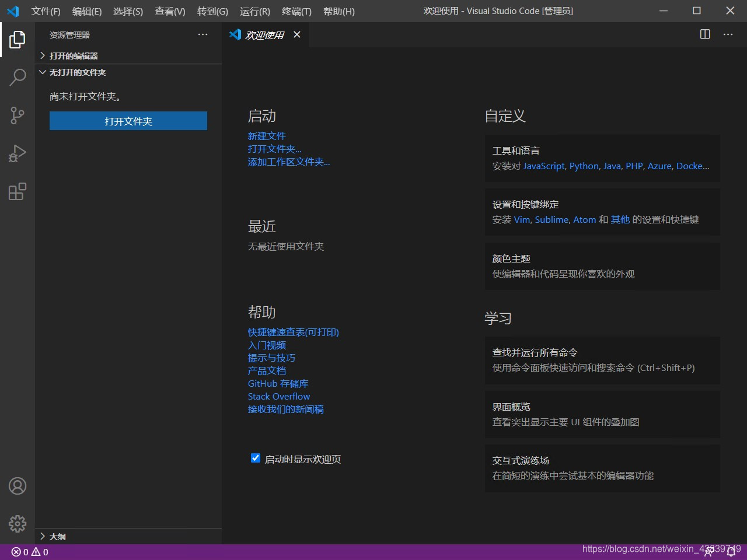
Task: Click the 资源管理器 panel title
Action: pyautogui.click(x=69, y=35)
